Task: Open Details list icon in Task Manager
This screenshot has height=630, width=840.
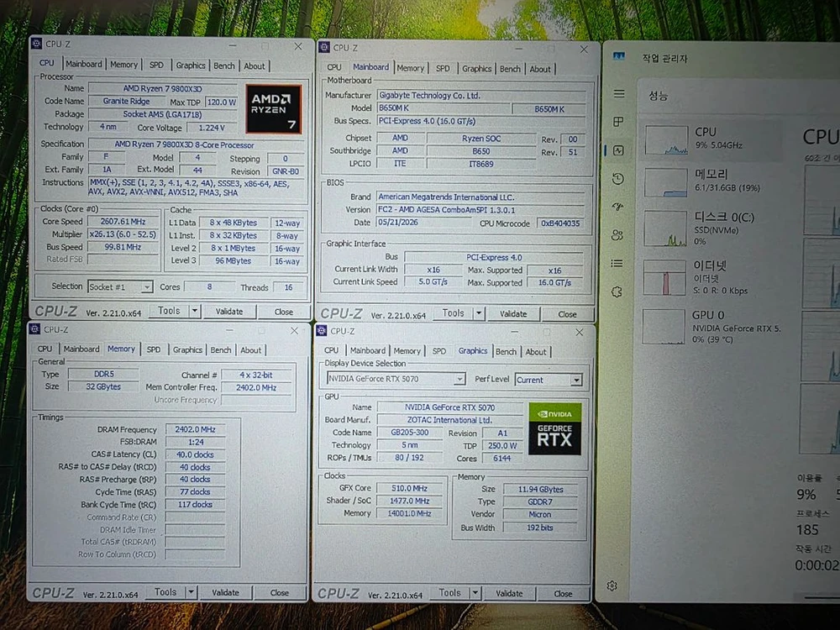Action: tap(617, 263)
